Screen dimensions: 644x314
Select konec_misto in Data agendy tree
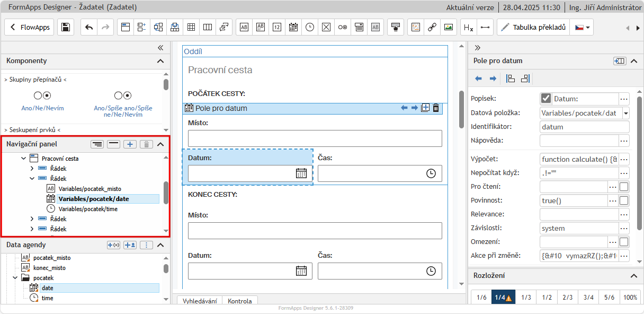click(48, 268)
